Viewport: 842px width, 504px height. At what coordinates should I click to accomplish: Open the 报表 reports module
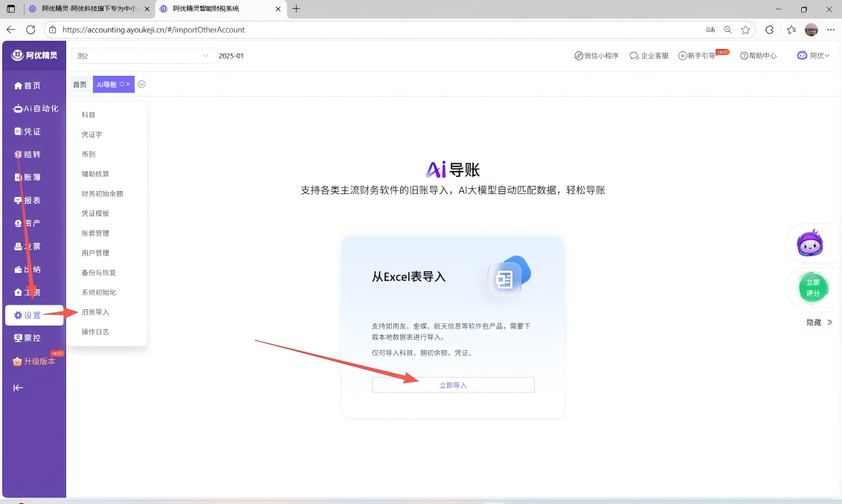28,201
